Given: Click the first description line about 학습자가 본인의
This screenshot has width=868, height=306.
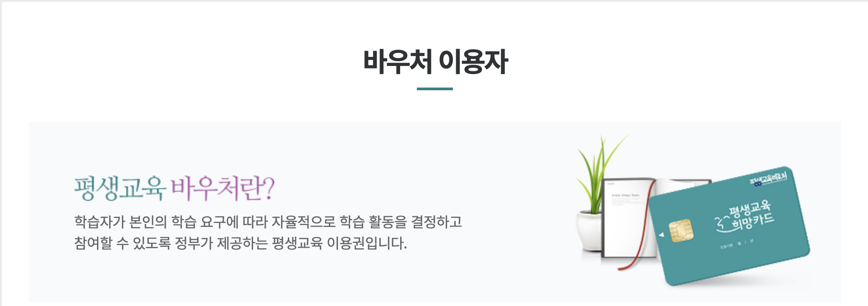Looking at the screenshot, I should click(268, 222).
